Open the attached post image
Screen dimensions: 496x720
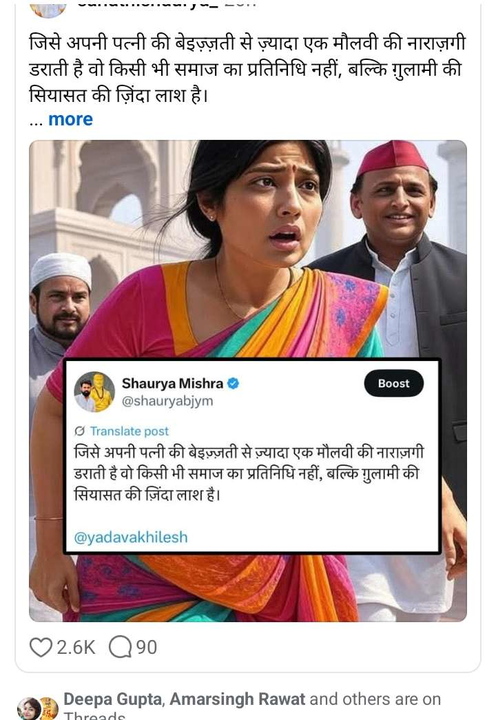pyautogui.click(x=248, y=381)
